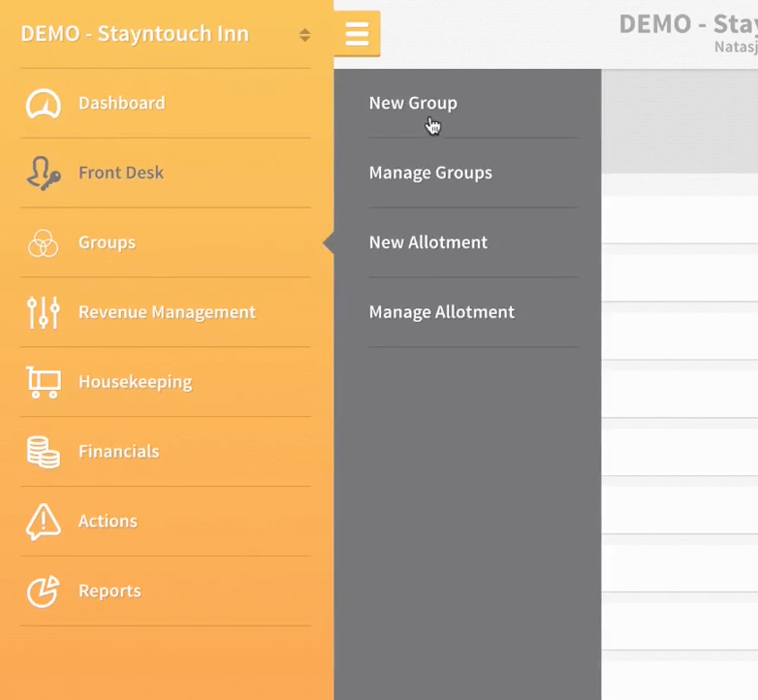
Task: Open Housekeeping label in sidebar
Action: (x=136, y=382)
